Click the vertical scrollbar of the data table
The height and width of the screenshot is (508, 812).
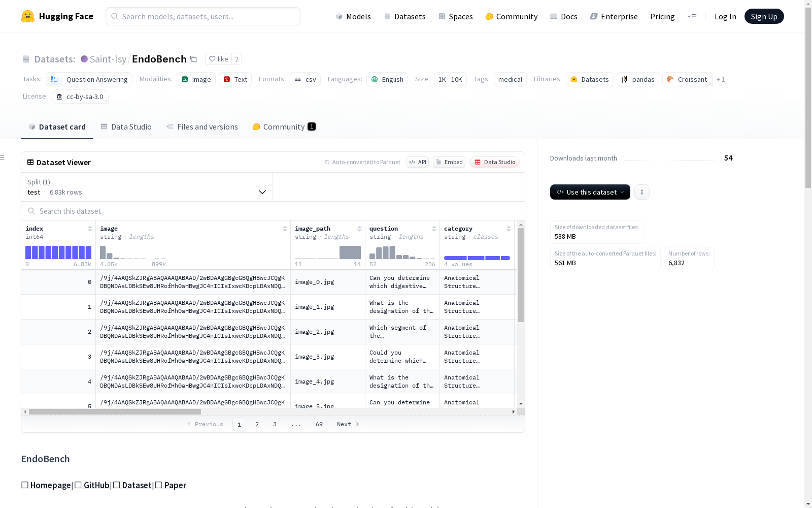[x=521, y=275]
